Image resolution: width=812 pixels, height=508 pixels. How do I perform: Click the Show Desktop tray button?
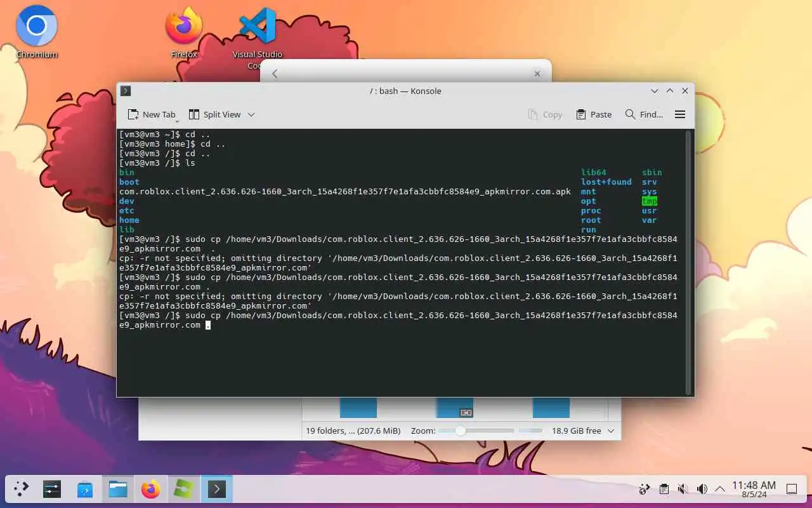[x=792, y=489]
